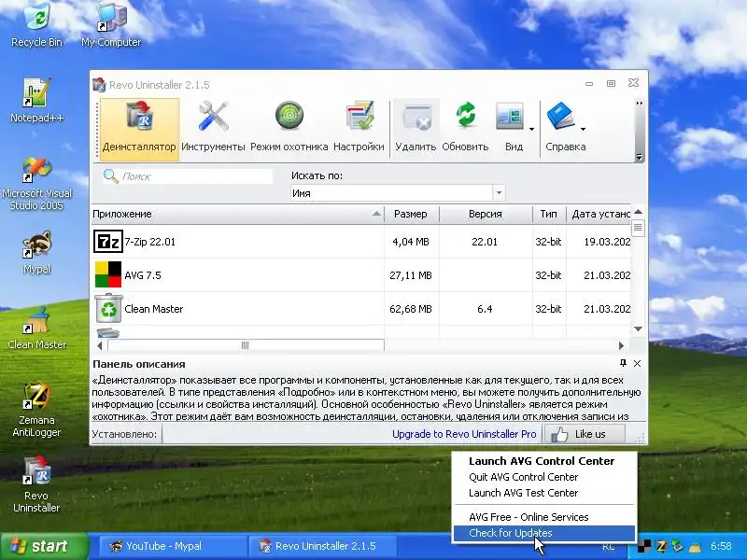
Task: Open the My Computer desktop icon
Action: pos(111,25)
